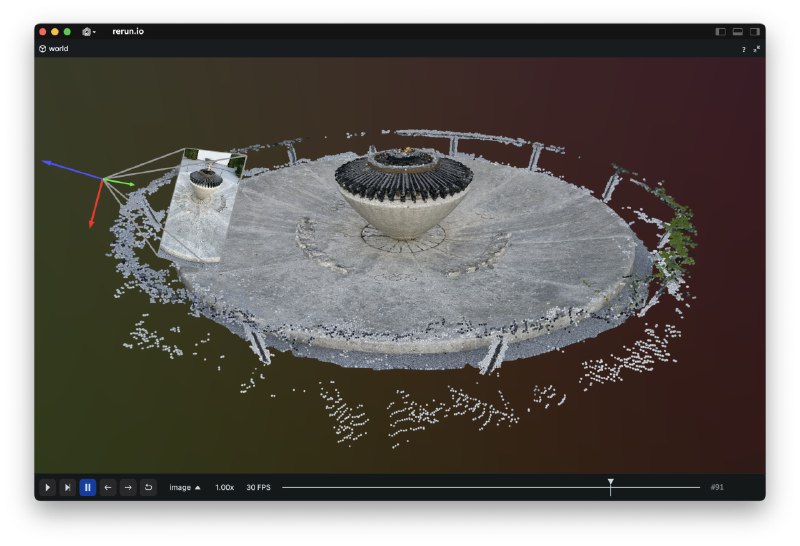800x546 pixels.
Task: Step back one frame
Action: [x=108, y=487]
